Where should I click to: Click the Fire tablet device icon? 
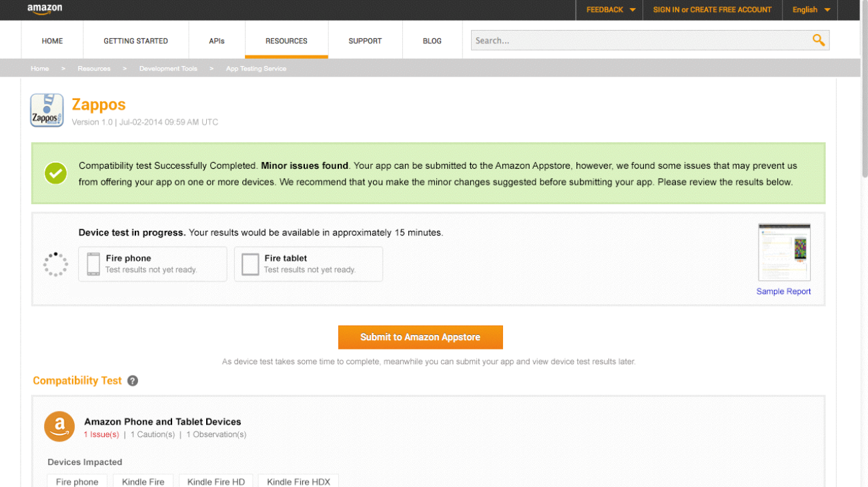pyautogui.click(x=250, y=264)
